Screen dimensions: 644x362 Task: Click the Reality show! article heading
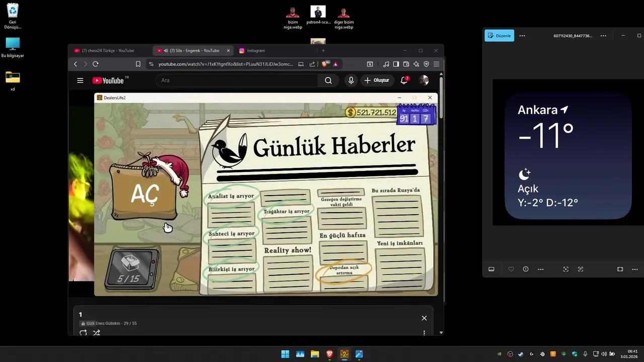click(288, 250)
